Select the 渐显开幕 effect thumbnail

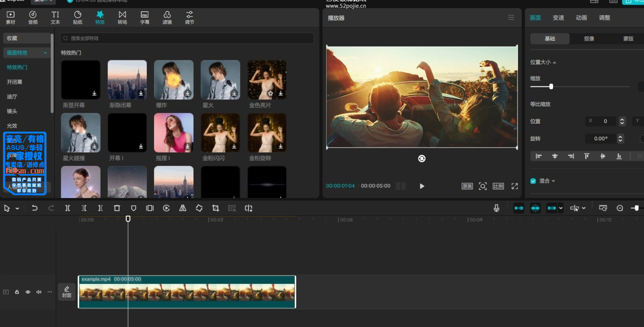pyautogui.click(x=81, y=80)
